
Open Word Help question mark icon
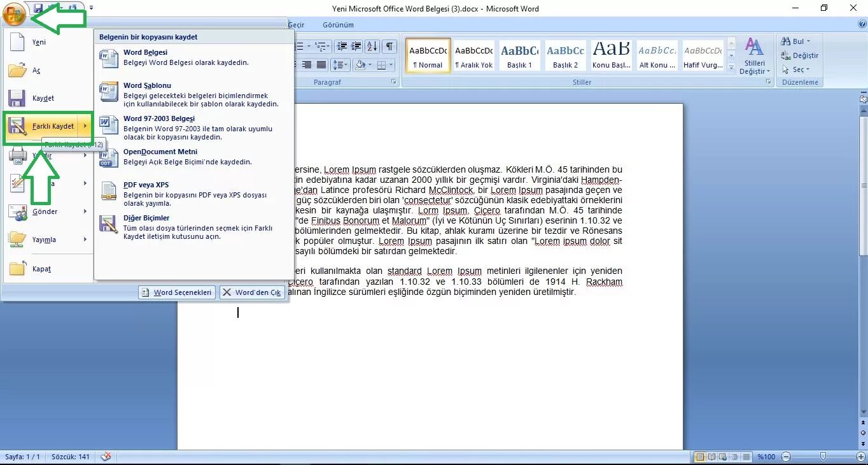[x=862, y=24]
